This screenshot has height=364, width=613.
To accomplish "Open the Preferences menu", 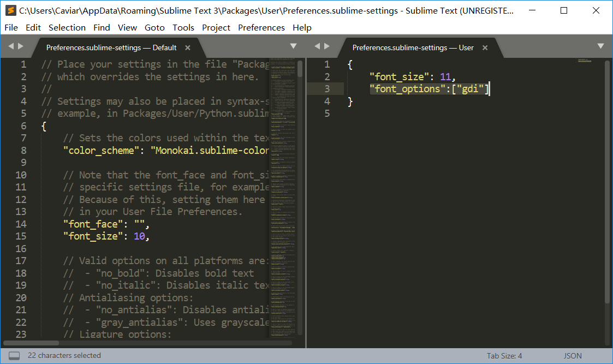I will pyautogui.click(x=261, y=28).
